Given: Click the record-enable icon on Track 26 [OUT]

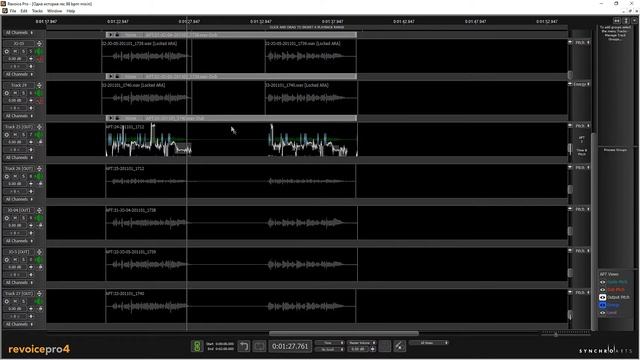Looking at the screenshot, I should [7, 176].
